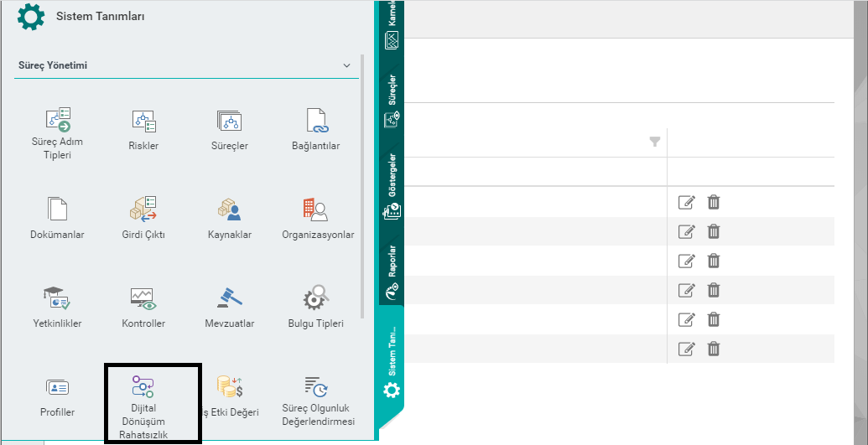Open Organizasyonlar definitions
The height and width of the screenshot is (445, 868).
pyautogui.click(x=318, y=219)
